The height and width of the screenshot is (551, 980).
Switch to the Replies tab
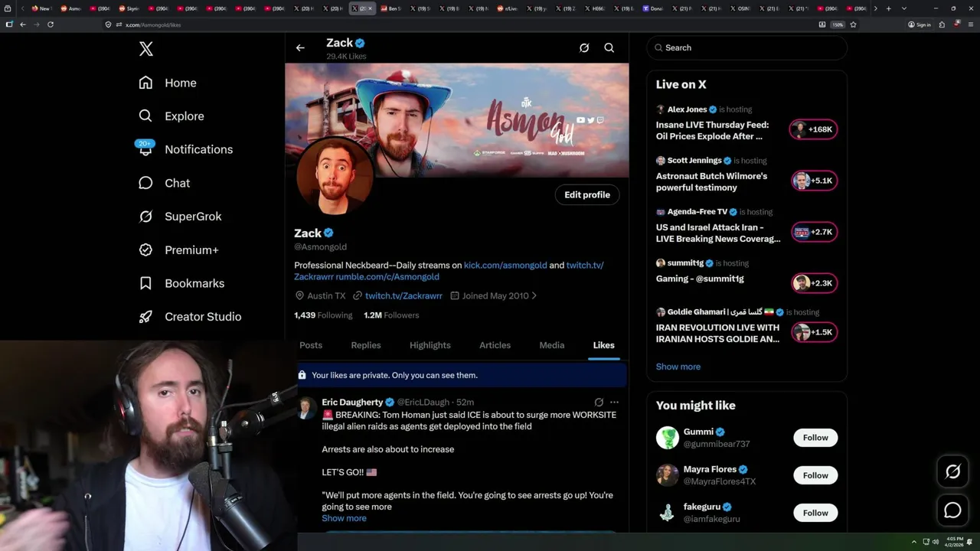(x=366, y=345)
